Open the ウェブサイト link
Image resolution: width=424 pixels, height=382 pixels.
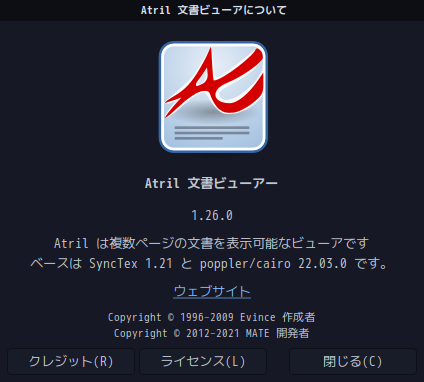212,291
